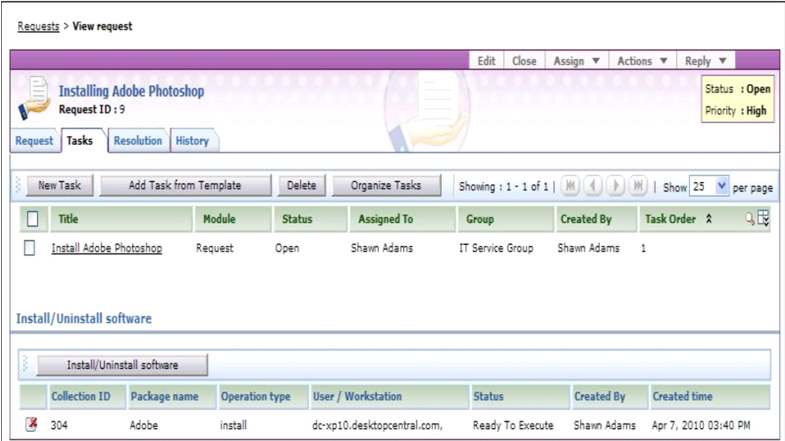Go to last page of tasks
This screenshot has height=441, width=785.
(637, 186)
